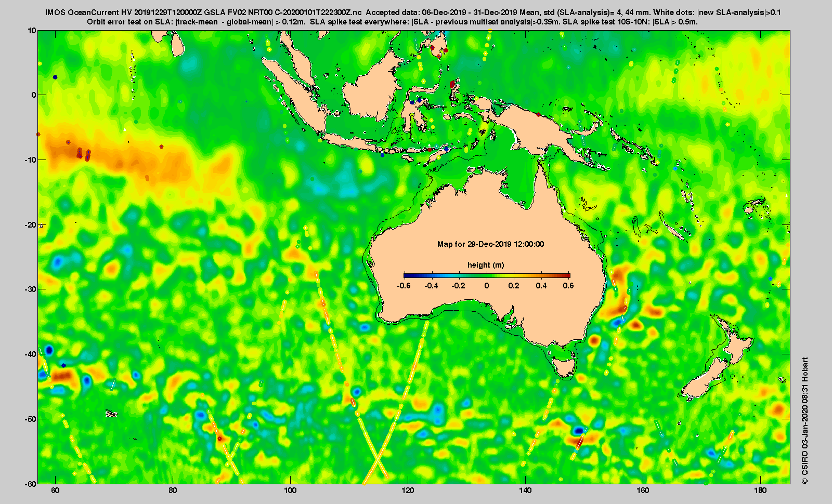Click the latitude axis label -10

point(31,160)
